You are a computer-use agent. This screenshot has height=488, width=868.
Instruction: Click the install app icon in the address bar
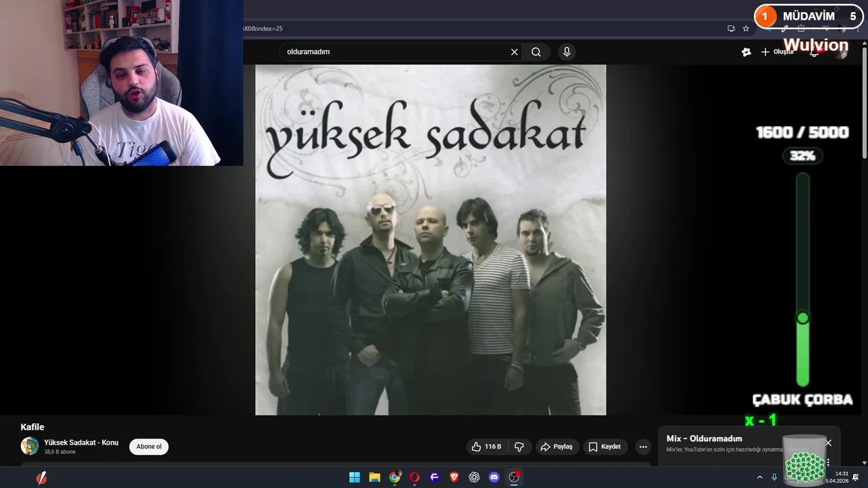pyautogui.click(x=731, y=28)
